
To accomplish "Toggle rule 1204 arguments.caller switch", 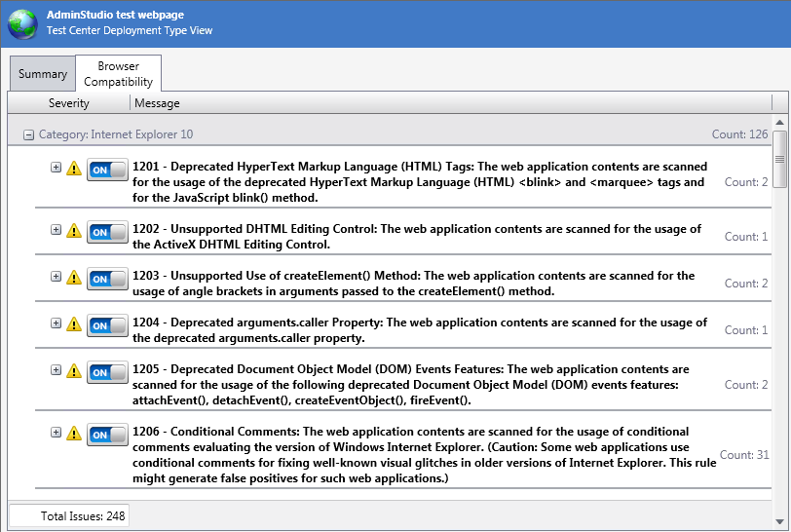I will [x=107, y=325].
